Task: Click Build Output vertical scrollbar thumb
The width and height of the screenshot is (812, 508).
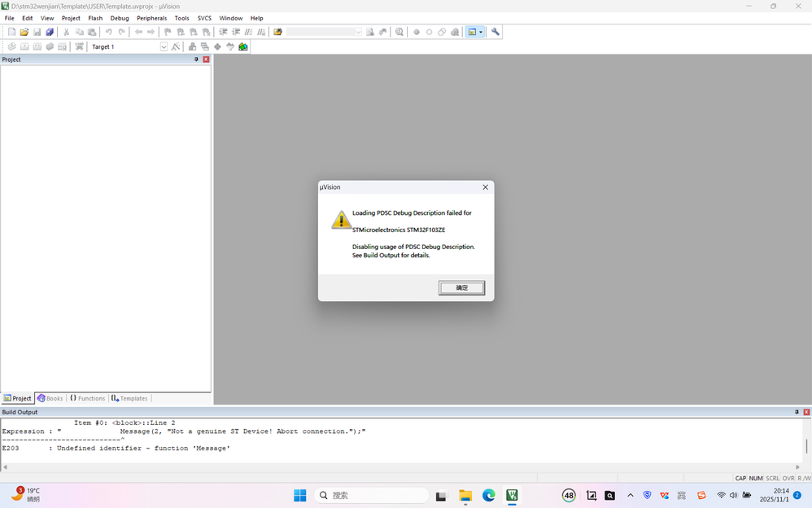Action: point(806,445)
